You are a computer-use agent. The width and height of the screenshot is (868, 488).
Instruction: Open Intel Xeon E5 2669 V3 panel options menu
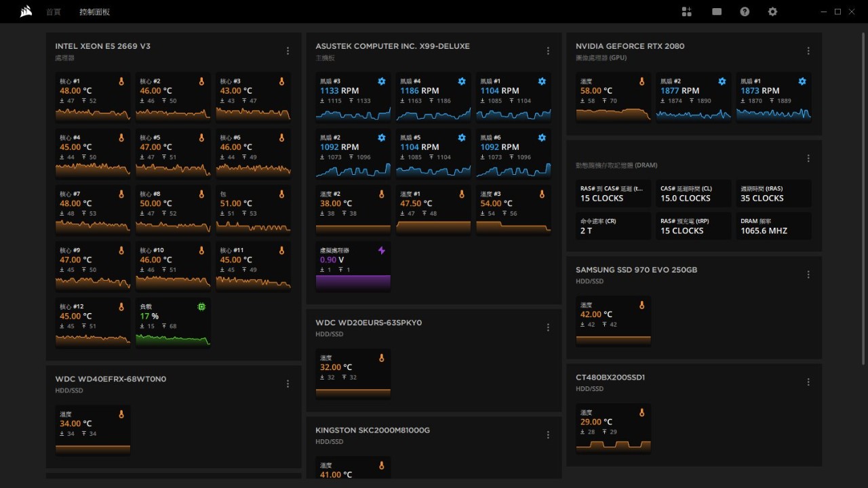288,51
